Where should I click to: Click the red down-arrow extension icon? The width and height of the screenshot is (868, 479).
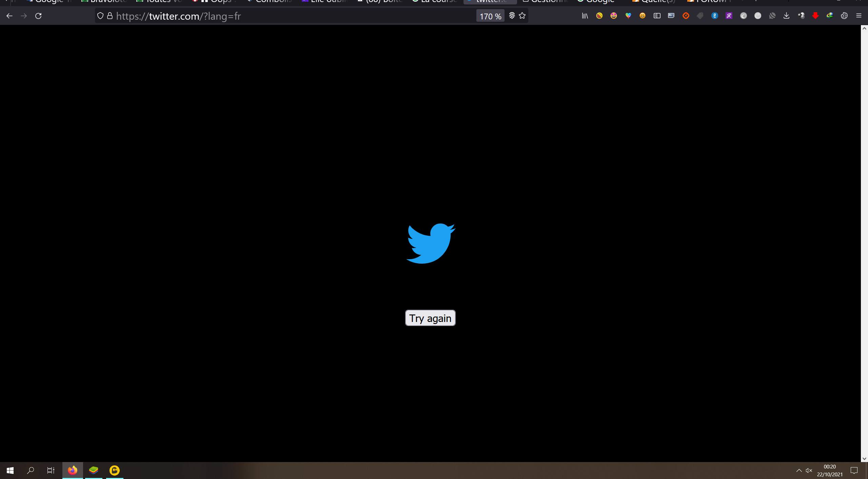coord(815,16)
